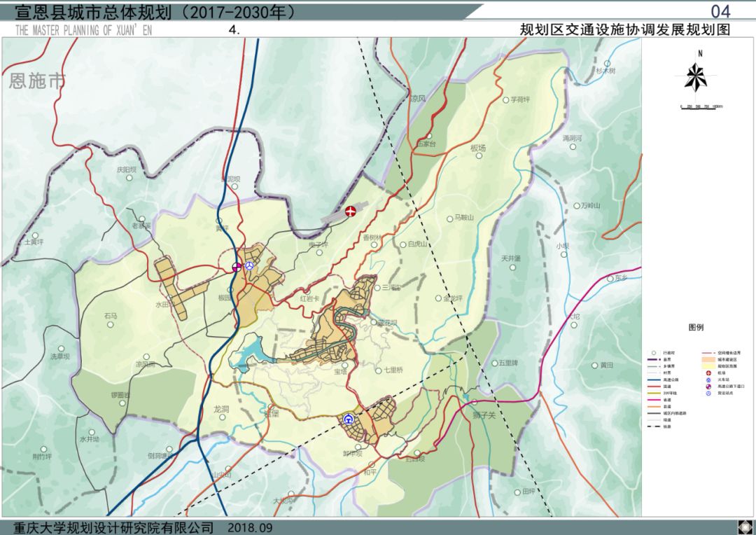Image resolution: width=756 pixels, height=535 pixels.
Task: Click the page number 04
Action: pos(720,11)
